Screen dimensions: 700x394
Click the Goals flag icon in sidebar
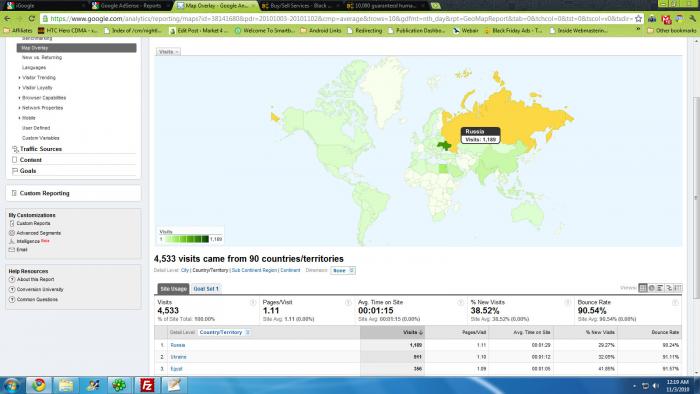(14, 171)
